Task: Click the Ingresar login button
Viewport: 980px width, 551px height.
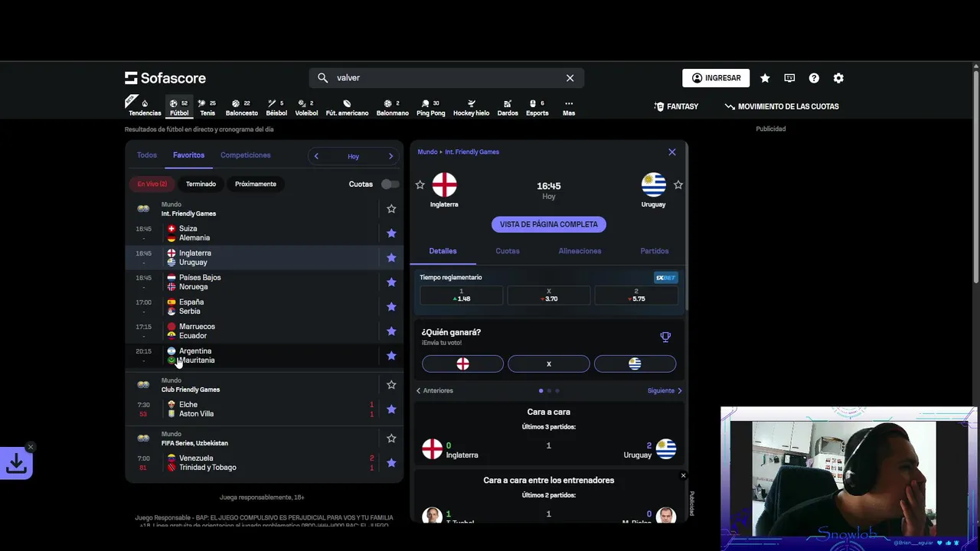Action: pyautogui.click(x=716, y=78)
